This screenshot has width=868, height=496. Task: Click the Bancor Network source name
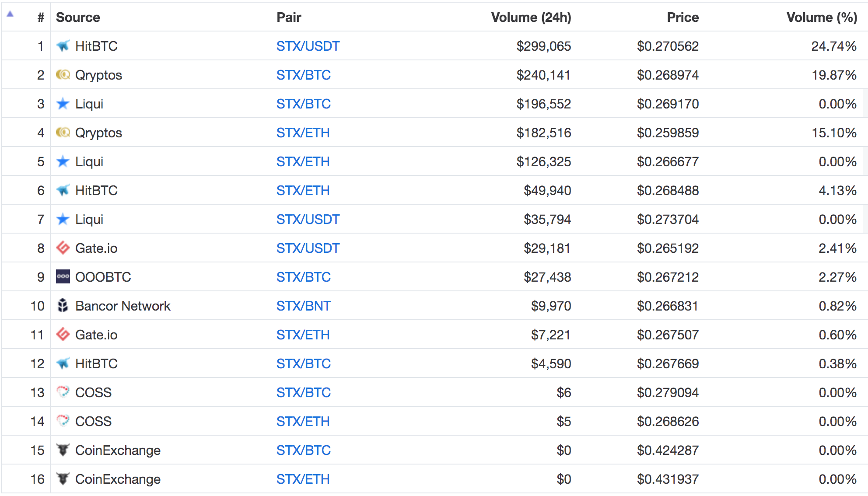pos(122,306)
